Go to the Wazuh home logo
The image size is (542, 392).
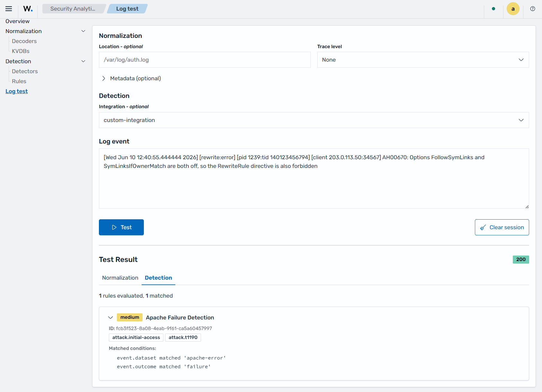pyautogui.click(x=28, y=9)
